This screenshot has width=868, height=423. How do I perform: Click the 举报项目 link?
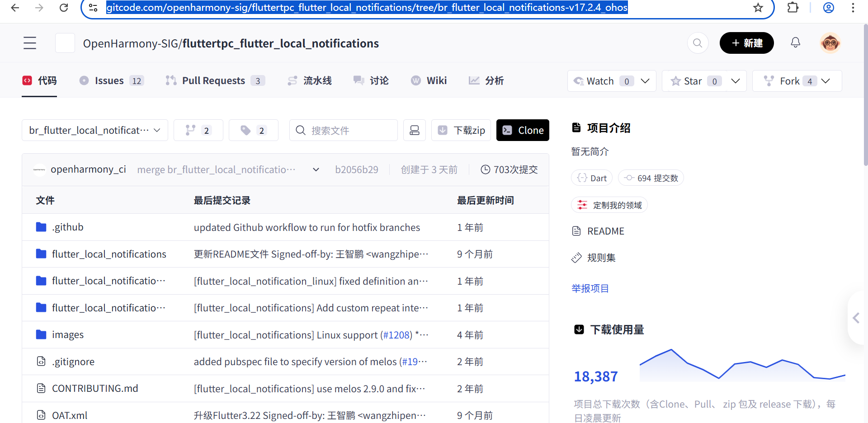coord(590,288)
